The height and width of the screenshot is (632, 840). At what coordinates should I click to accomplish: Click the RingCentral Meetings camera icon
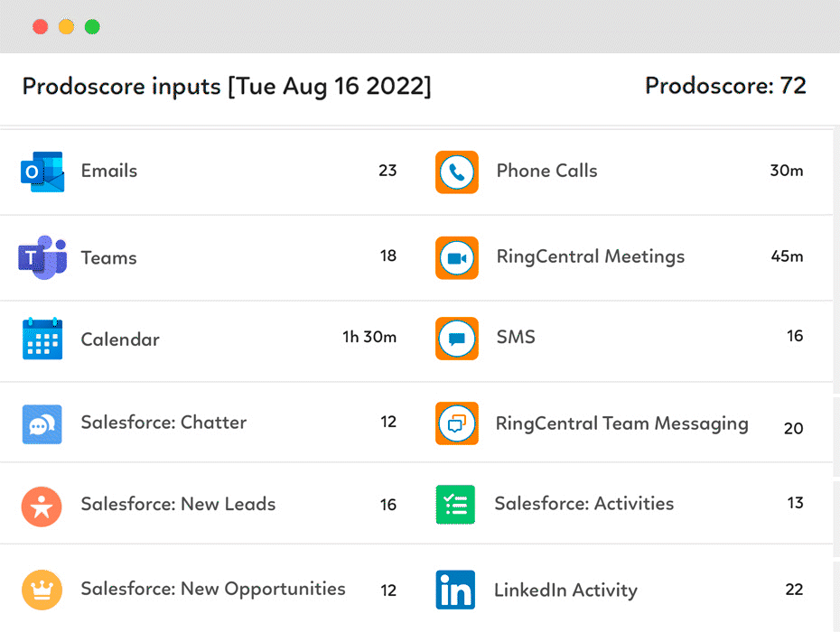pos(457,258)
